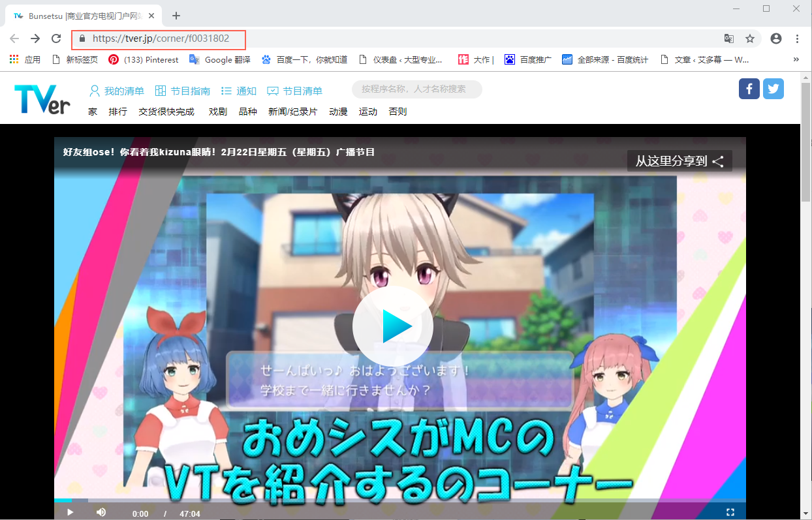Open the 戏剧 drama category
The width and height of the screenshot is (812, 520).
(x=218, y=112)
